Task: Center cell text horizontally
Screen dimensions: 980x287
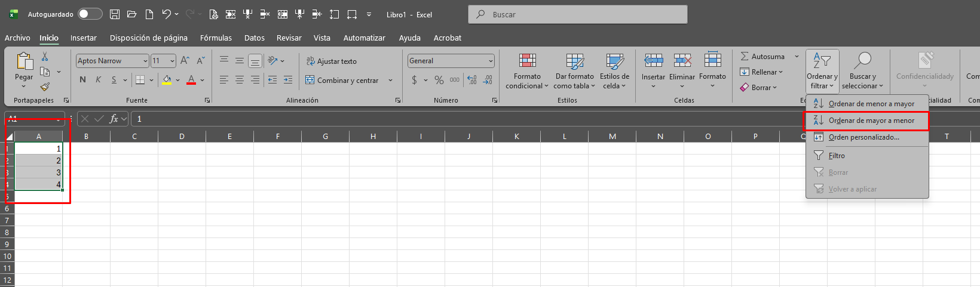Action: coord(240,80)
